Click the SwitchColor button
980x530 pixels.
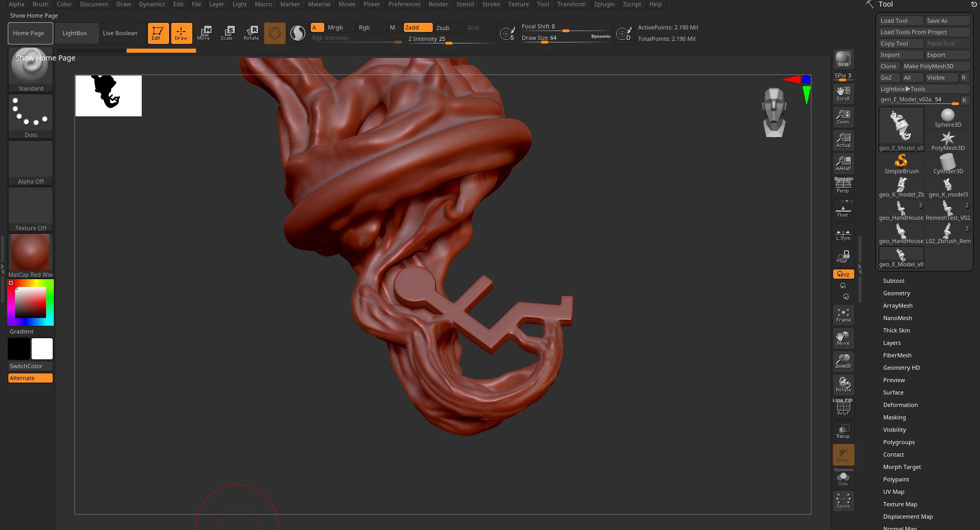[30, 366]
